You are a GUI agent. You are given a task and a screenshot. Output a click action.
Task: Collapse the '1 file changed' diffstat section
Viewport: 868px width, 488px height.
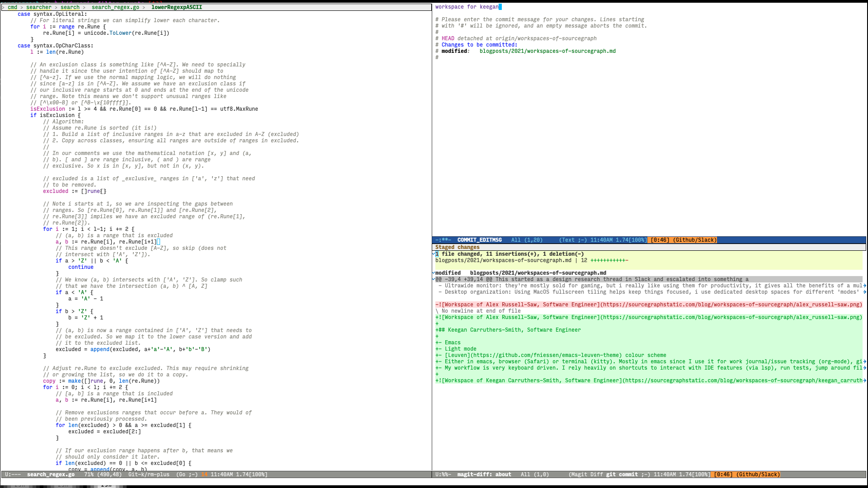[434, 254]
